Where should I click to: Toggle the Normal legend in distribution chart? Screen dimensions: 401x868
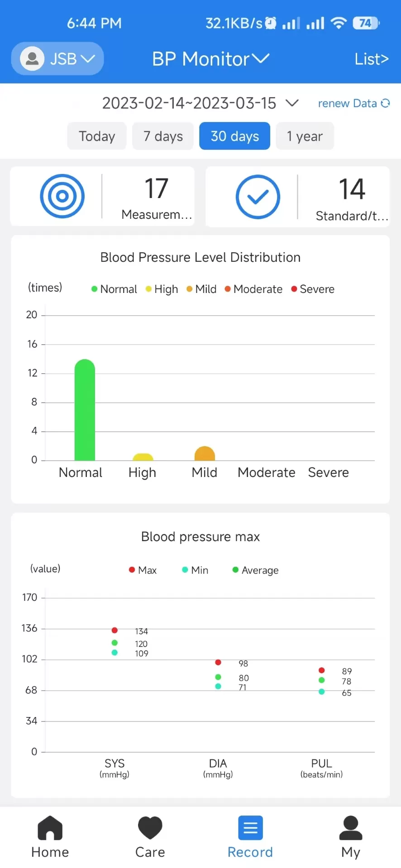(x=114, y=289)
